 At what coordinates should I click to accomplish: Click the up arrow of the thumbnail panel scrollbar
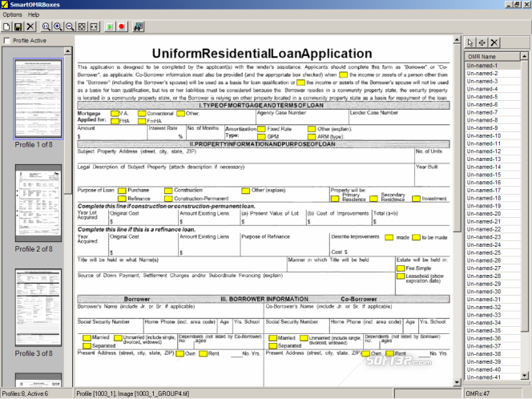(x=68, y=51)
